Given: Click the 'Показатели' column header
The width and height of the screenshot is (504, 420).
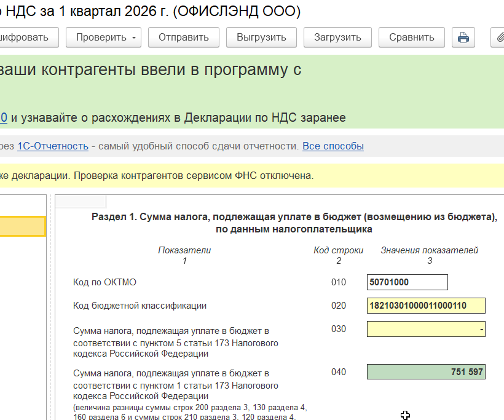Looking at the screenshot, I should point(184,250).
